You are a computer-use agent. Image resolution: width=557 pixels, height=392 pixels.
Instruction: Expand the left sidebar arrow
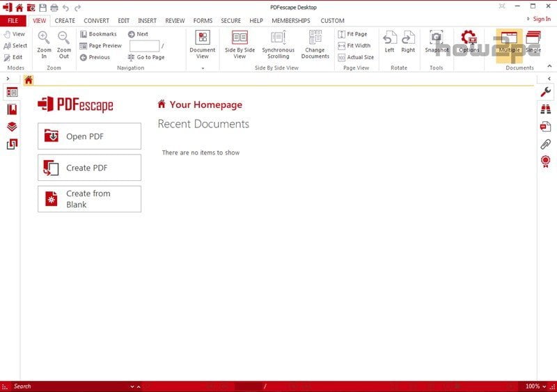point(8,79)
